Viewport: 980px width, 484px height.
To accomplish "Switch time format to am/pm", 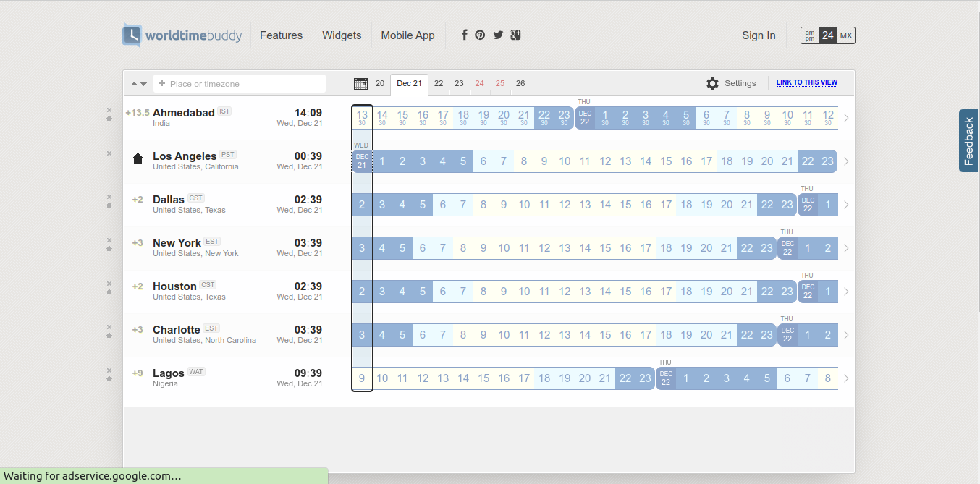I will point(810,35).
